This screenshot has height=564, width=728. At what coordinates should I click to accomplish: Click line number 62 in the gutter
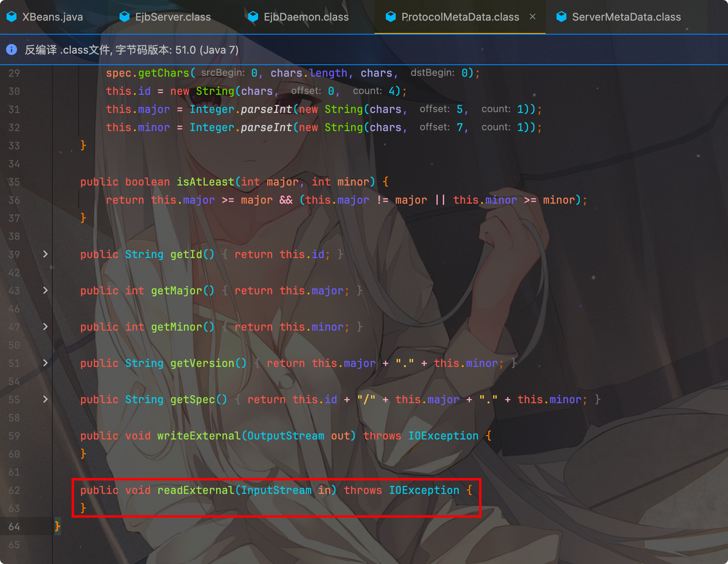[x=14, y=490]
